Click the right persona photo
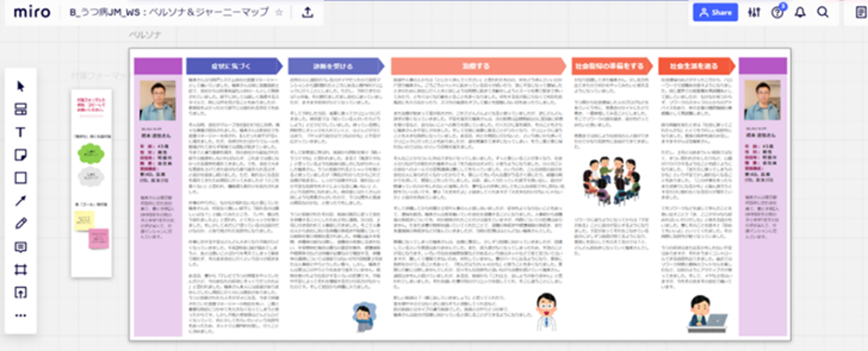This screenshot has height=351, width=868. 762,101
